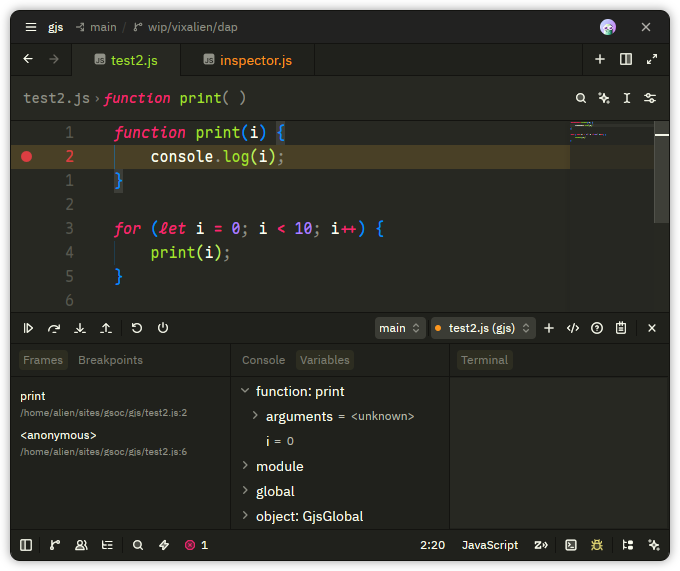Step over in debugger

(x=54, y=328)
